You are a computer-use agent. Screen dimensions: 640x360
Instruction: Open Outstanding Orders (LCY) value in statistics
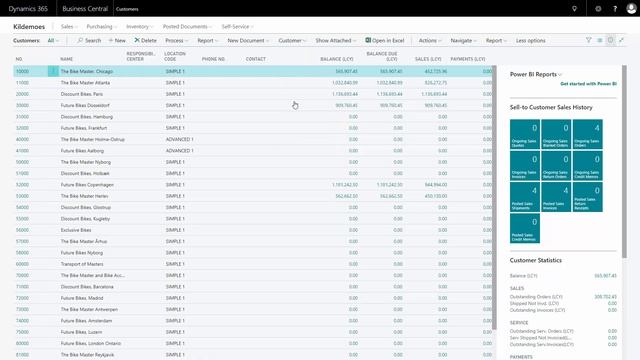pyautogui.click(x=605, y=297)
